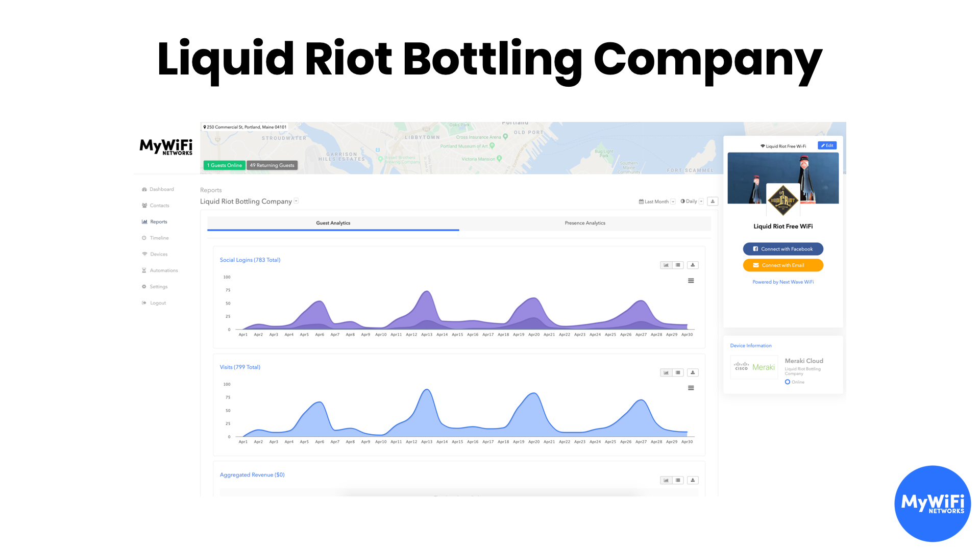Switch to the Presence Analytics tab
The width and height of the screenshot is (980, 551).
(584, 222)
